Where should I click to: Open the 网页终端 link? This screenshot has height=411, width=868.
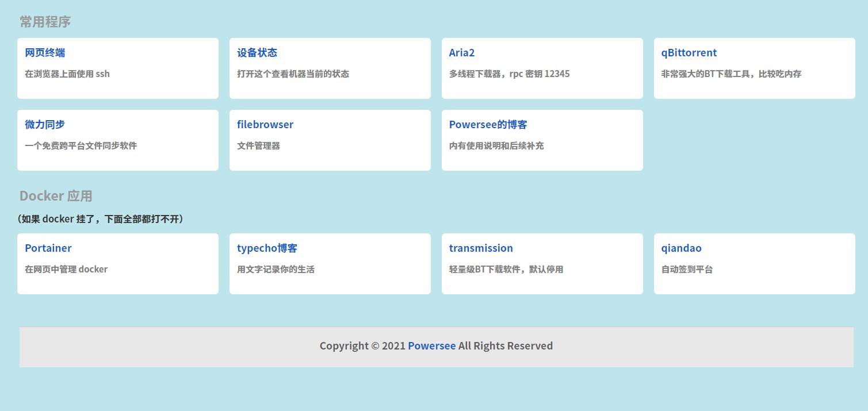[x=45, y=53]
